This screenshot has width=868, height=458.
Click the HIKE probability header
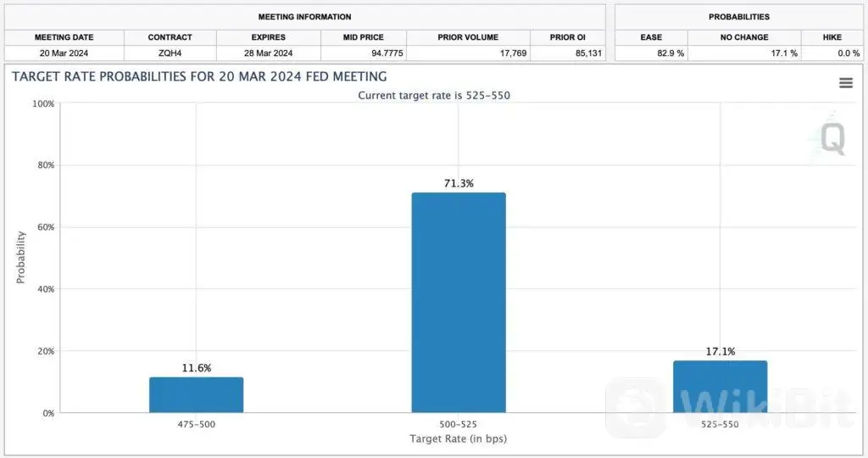pyautogui.click(x=832, y=37)
